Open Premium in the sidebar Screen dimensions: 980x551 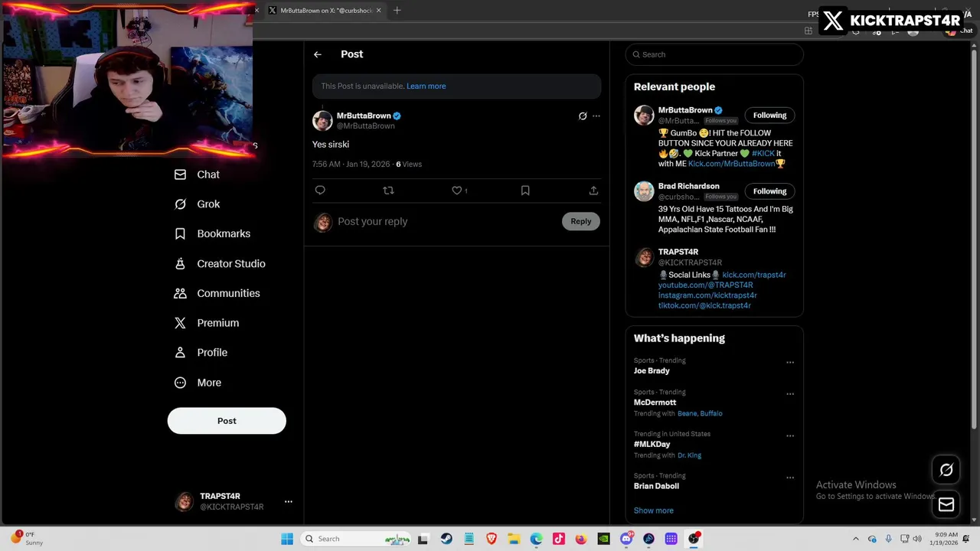point(206,323)
